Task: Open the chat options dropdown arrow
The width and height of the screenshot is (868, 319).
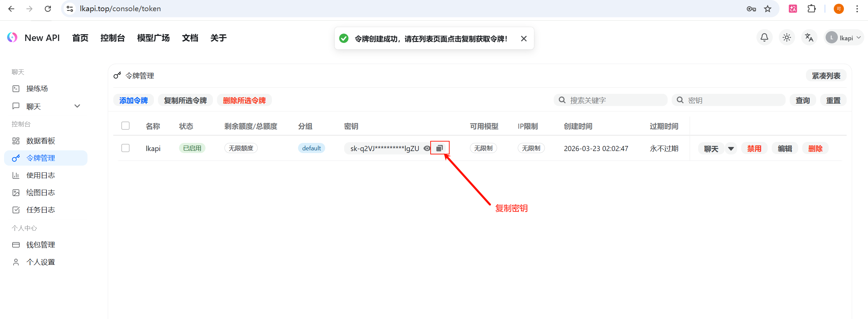Action: click(x=731, y=149)
